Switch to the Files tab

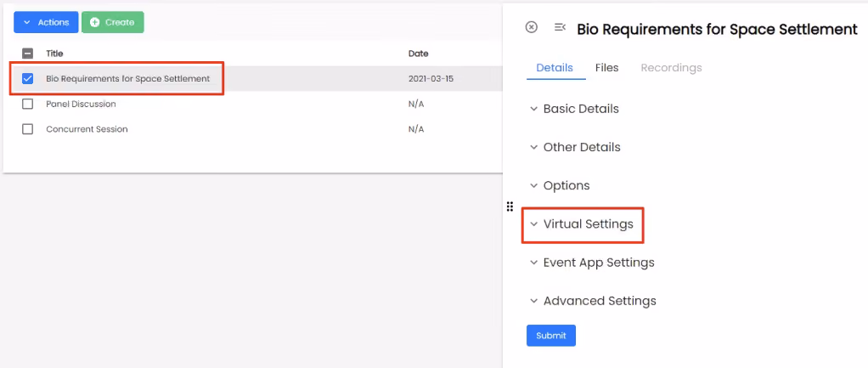[606, 68]
